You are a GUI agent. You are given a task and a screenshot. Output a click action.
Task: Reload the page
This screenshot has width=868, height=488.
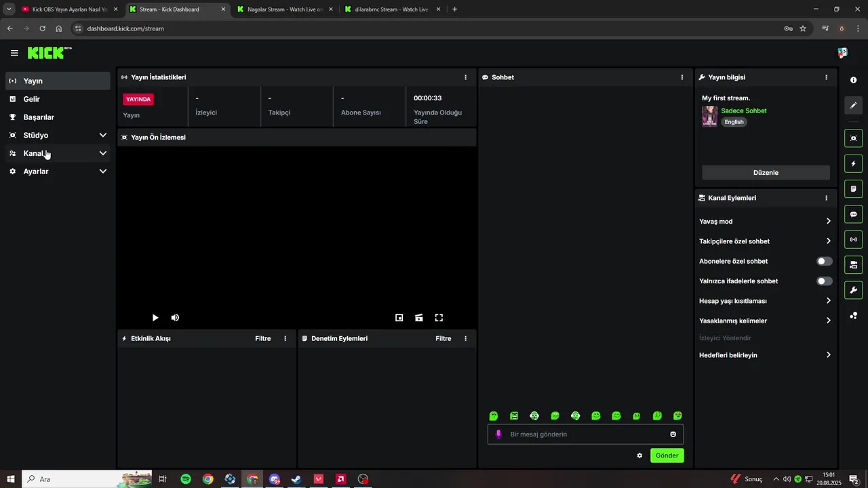[42, 28]
